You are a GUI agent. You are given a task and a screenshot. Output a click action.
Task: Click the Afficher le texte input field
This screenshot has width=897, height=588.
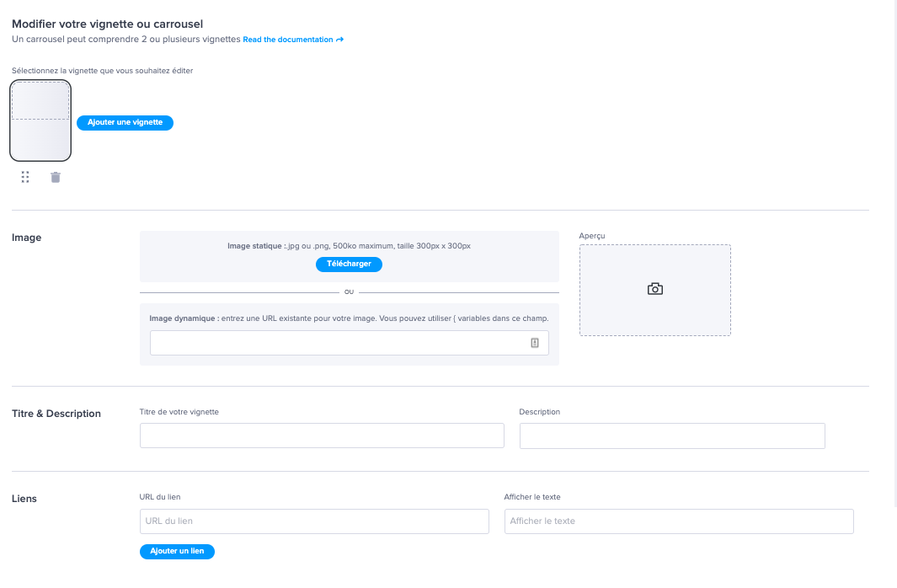(x=679, y=521)
